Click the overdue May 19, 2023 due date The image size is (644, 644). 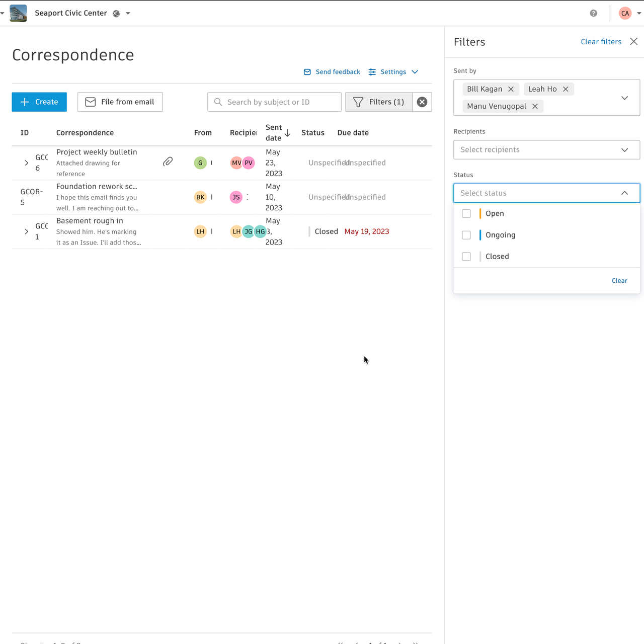click(x=367, y=231)
